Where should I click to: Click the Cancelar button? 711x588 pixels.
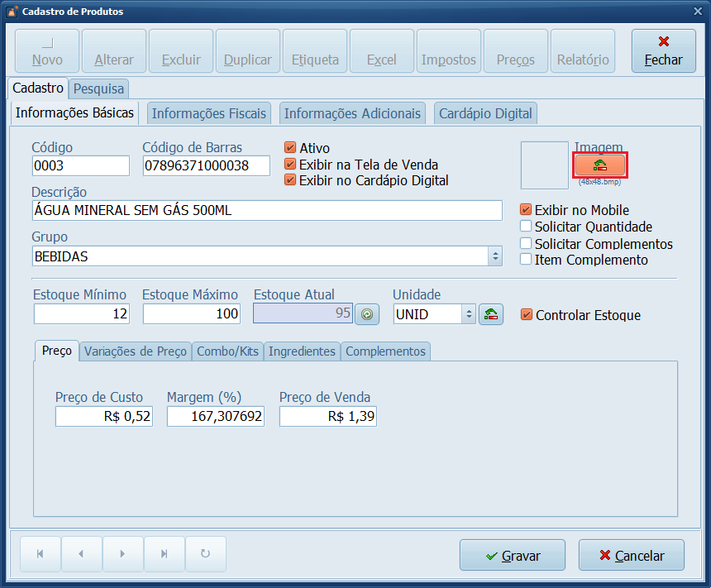click(x=632, y=556)
